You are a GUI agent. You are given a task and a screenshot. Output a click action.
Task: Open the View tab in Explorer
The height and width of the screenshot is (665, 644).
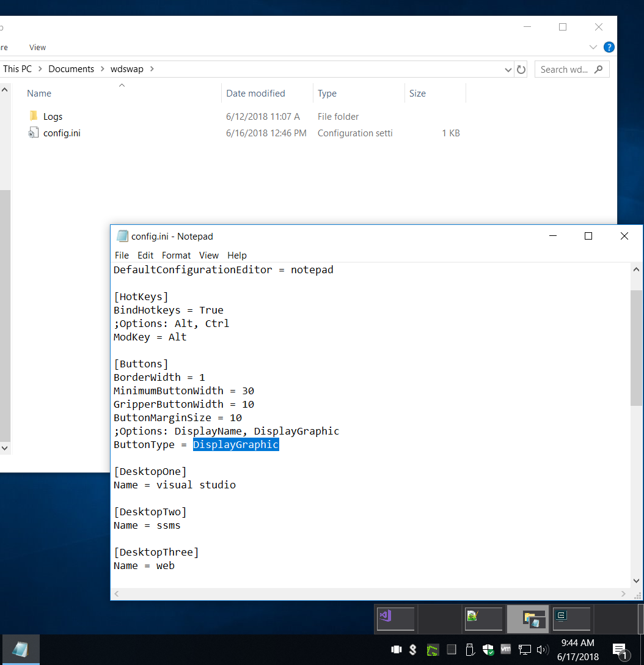click(x=37, y=48)
